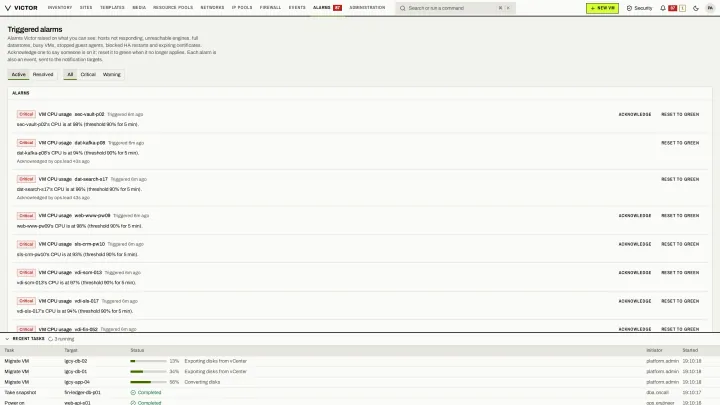Acknowledge the web-www-pw09 alarm
This screenshot has width=720, height=405.
[635, 215]
